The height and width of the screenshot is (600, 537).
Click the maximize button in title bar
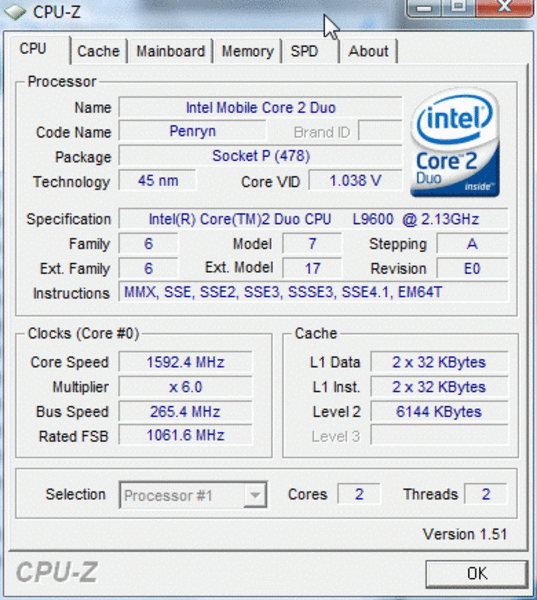click(458, 8)
